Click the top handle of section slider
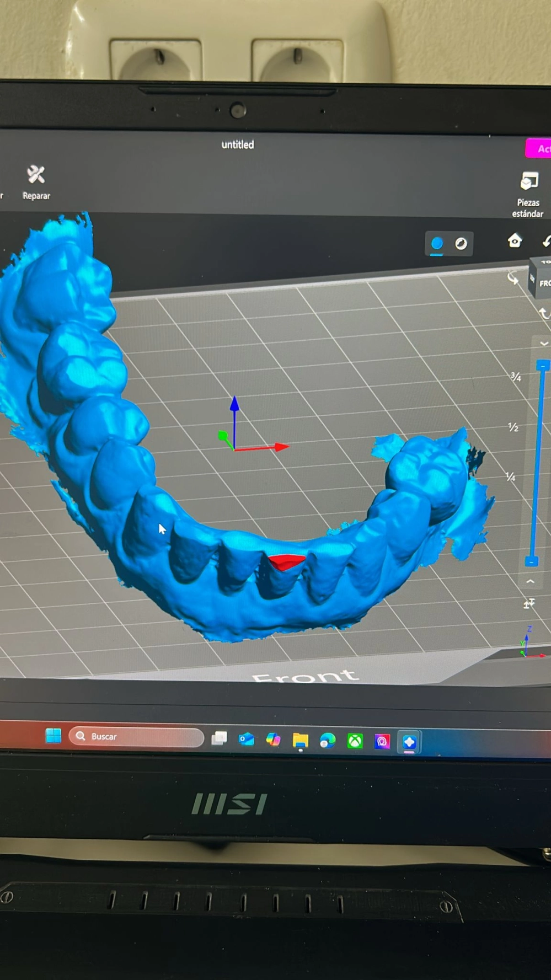This screenshot has width=551, height=980. point(543,366)
